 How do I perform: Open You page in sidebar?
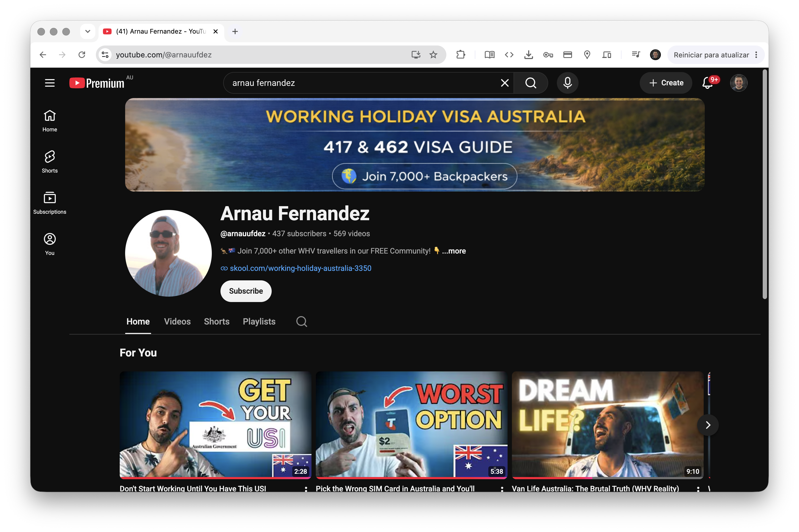pos(50,244)
